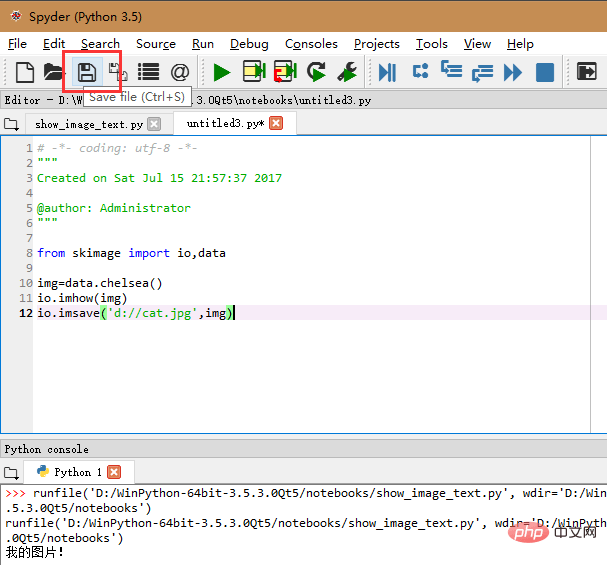Image resolution: width=607 pixels, height=565 pixels.
Task: Click the console '>>> runfile' prompt line
Action: (x=306, y=493)
